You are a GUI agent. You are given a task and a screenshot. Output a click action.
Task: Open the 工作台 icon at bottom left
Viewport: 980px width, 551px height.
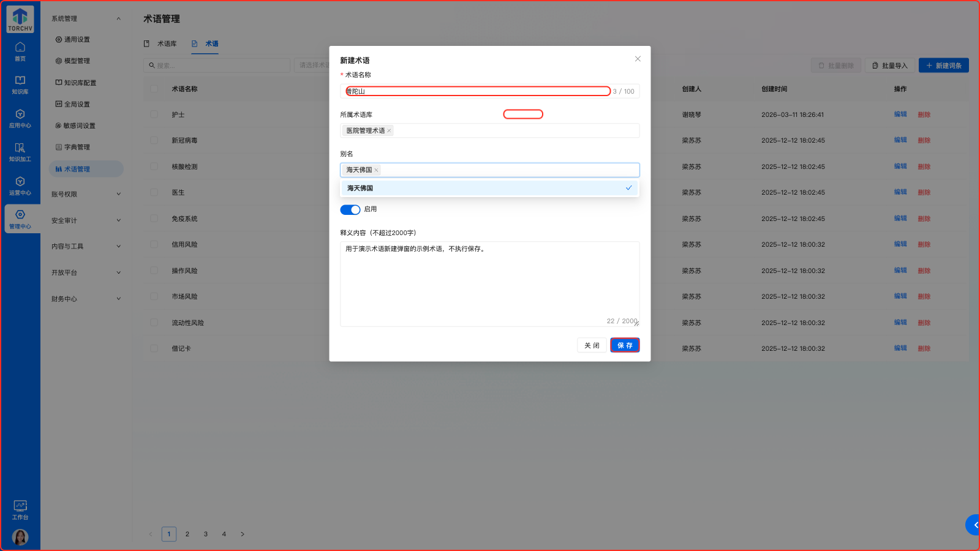coord(20,509)
